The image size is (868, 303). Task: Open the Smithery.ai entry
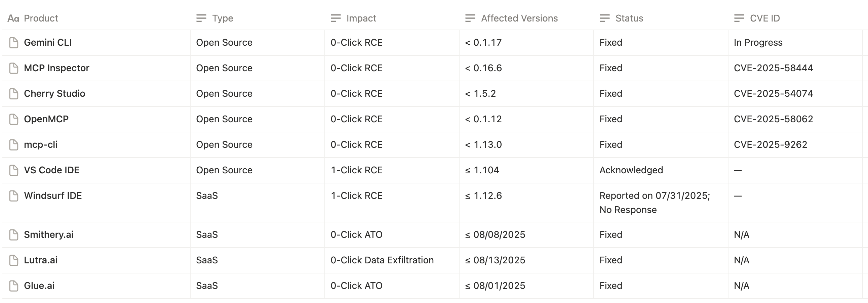(48, 235)
